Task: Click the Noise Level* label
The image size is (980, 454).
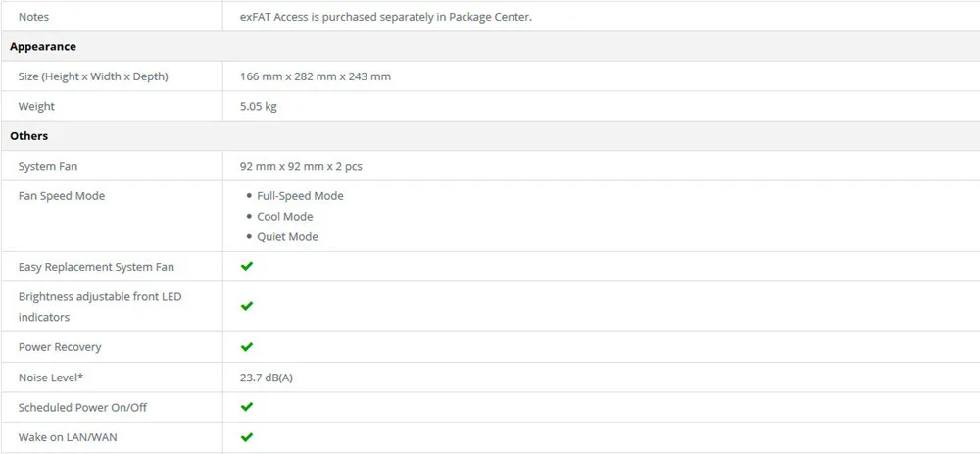Action: click(x=51, y=378)
